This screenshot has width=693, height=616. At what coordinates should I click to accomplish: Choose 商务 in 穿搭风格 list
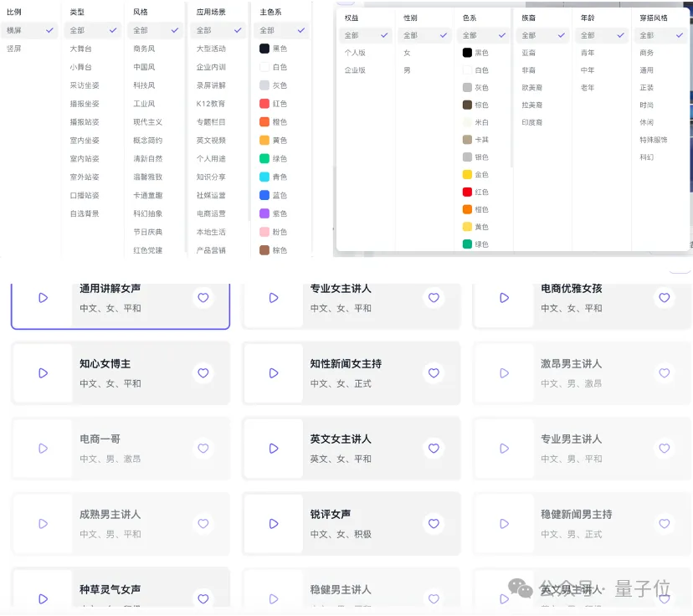(647, 53)
